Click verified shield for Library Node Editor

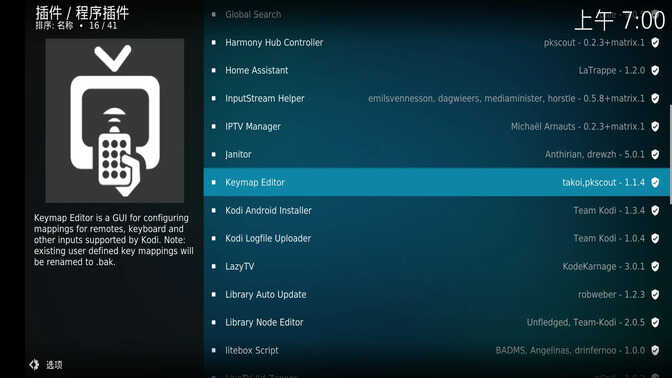655,322
